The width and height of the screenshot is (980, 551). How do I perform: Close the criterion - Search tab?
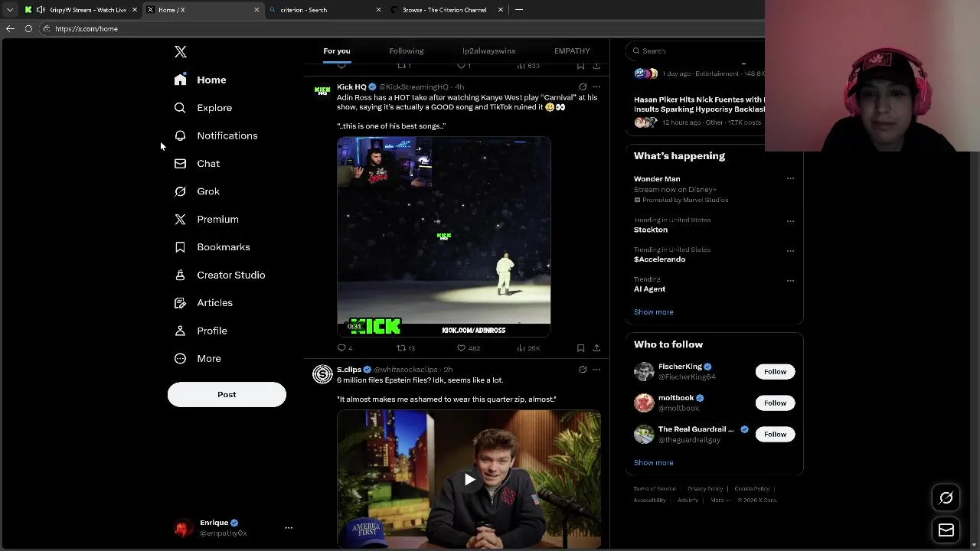pyautogui.click(x=378, y=10)
